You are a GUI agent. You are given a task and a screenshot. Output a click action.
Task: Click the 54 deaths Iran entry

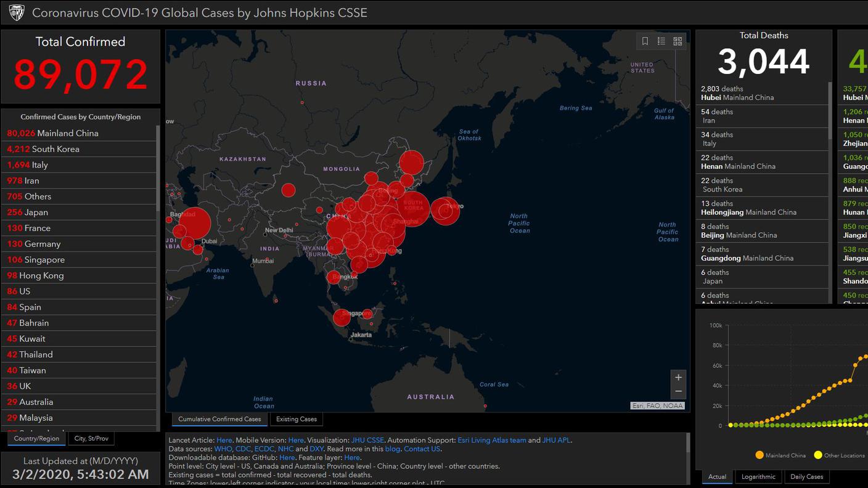pos(763,116)
